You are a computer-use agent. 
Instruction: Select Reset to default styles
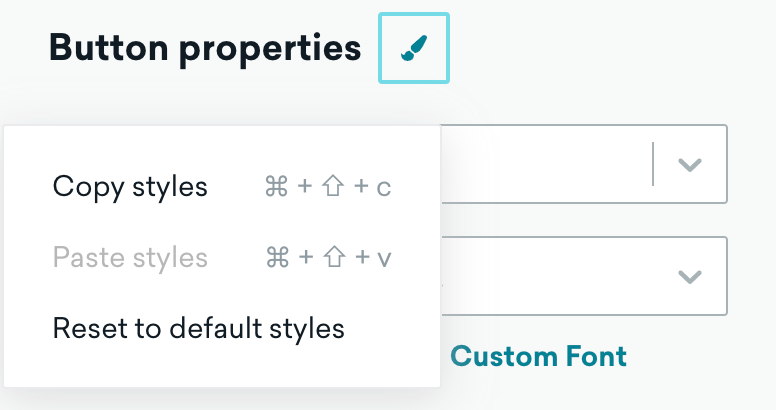[198, 328]
